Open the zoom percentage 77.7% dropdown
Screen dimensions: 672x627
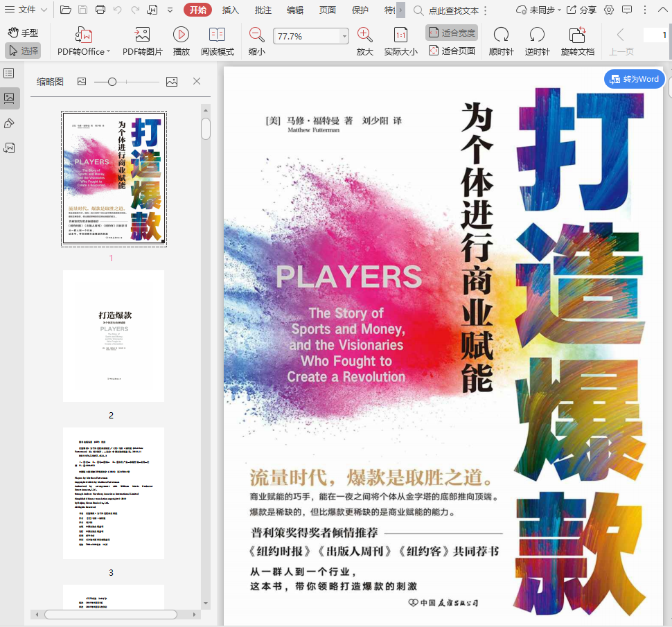tap(344, 37)
